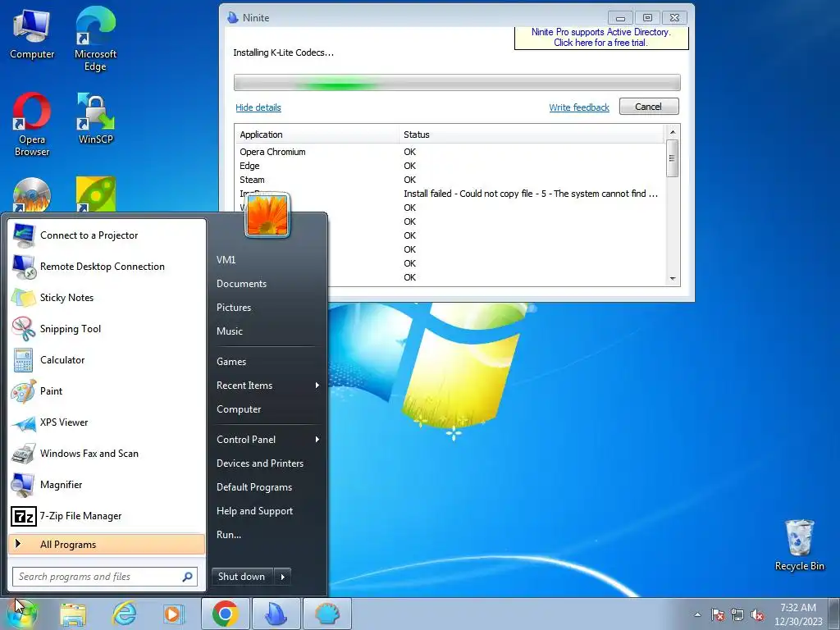Click the Action Center flag tray icon
The image size is (840, 630).
718,614
